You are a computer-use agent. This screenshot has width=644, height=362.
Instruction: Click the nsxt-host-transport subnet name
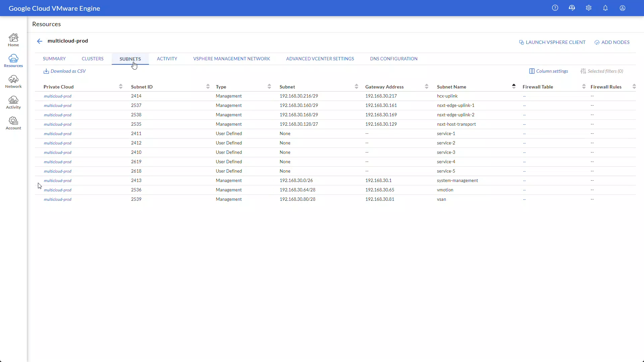click(456, 124)
